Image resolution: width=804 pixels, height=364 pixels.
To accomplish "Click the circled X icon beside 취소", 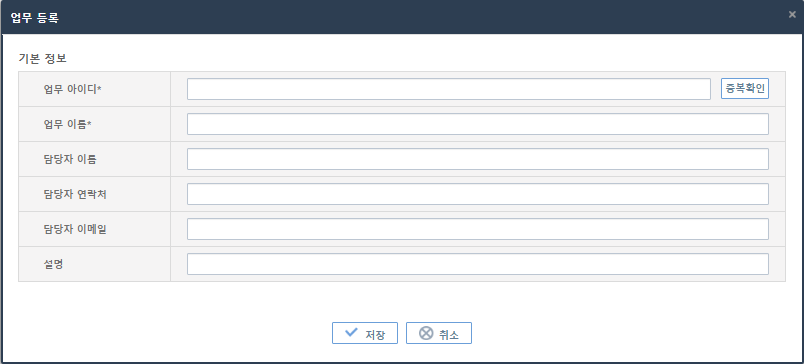I will point(426,333).
